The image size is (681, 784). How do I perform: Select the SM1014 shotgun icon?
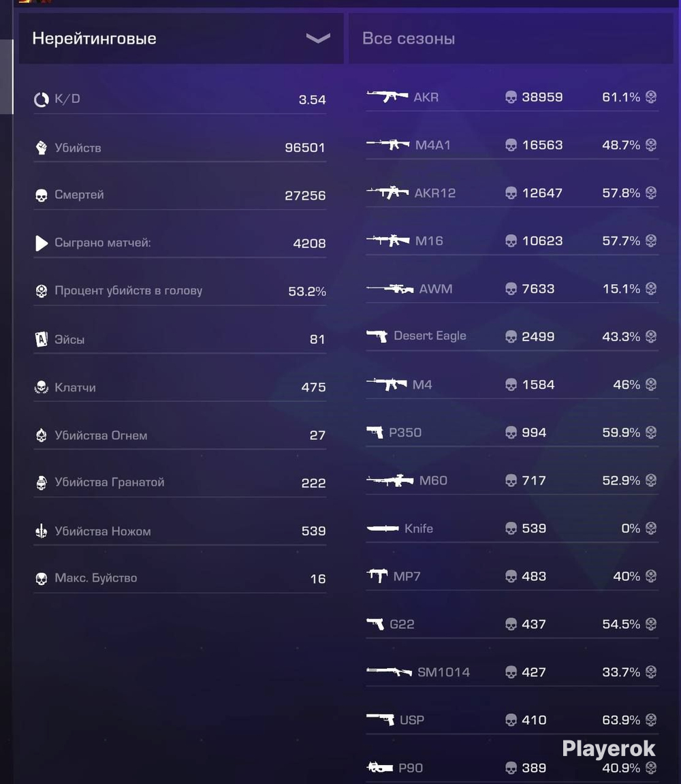(389, 672)
